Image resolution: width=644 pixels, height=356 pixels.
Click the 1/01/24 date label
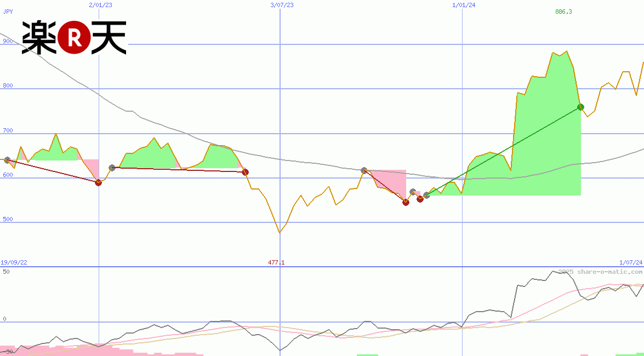pyautogui.click(x=464, y=5)
